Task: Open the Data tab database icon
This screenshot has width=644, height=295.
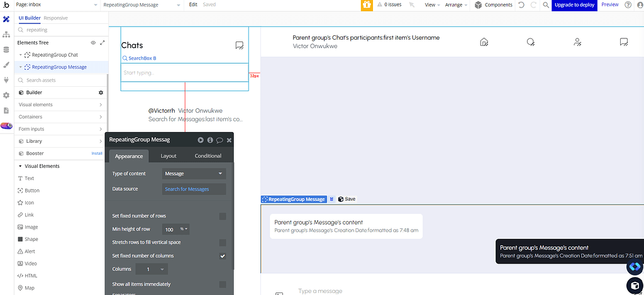Action: pyautogui.click(x=6, y=50)
